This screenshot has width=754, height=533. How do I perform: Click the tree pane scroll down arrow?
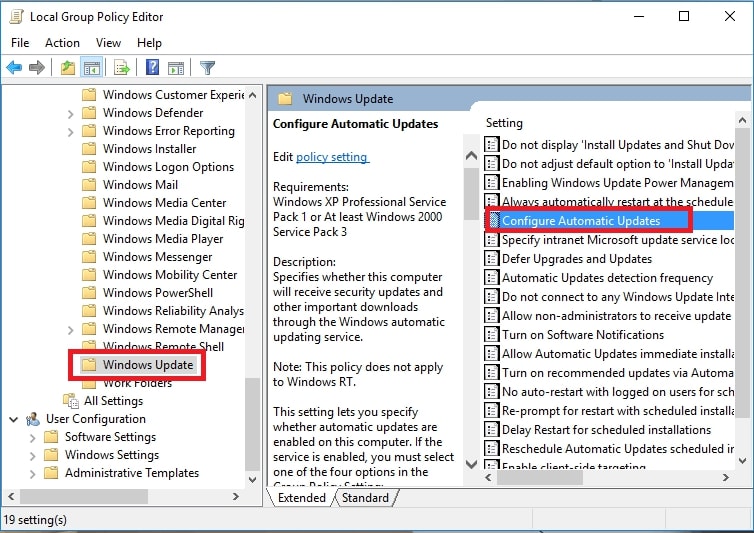point(252,479)
